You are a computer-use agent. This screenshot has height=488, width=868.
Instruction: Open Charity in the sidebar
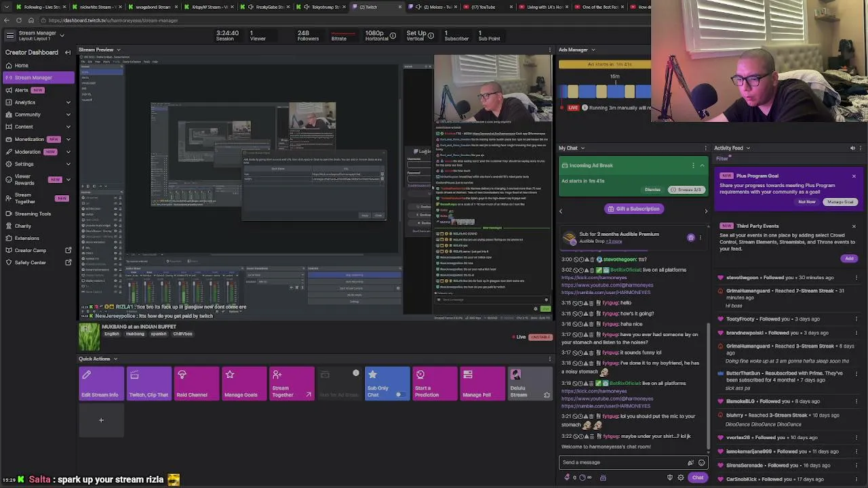click(22, 226)
